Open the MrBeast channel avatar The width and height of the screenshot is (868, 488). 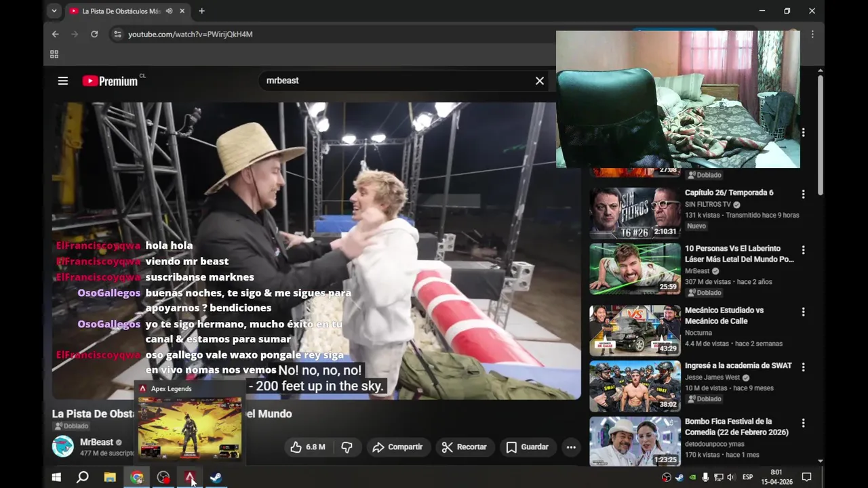pyautogui.click(x=63, y=447)
